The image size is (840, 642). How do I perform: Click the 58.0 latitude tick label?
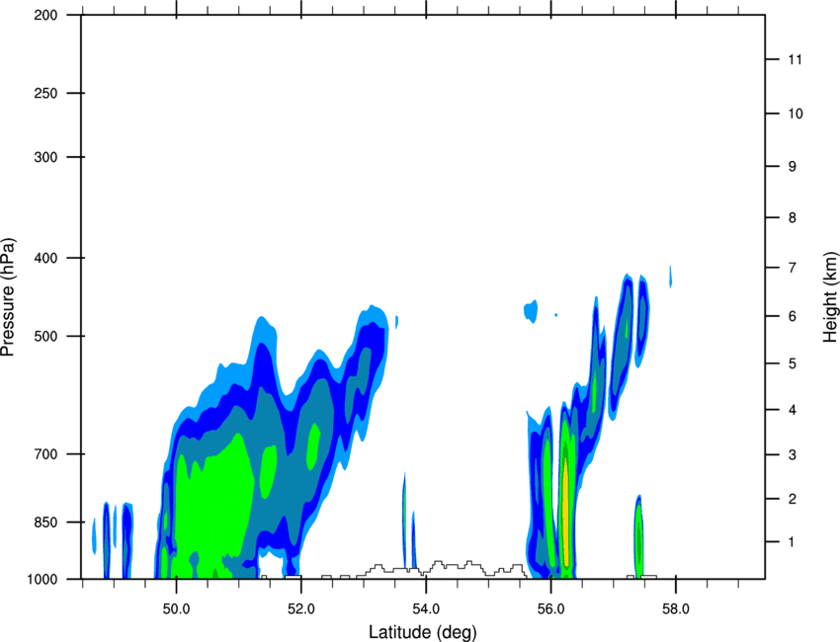[676, 609]
